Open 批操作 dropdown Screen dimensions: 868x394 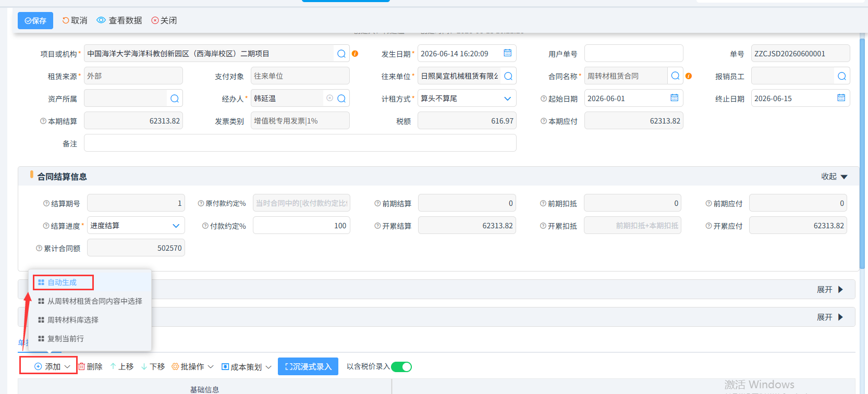(x=192, y=367)
